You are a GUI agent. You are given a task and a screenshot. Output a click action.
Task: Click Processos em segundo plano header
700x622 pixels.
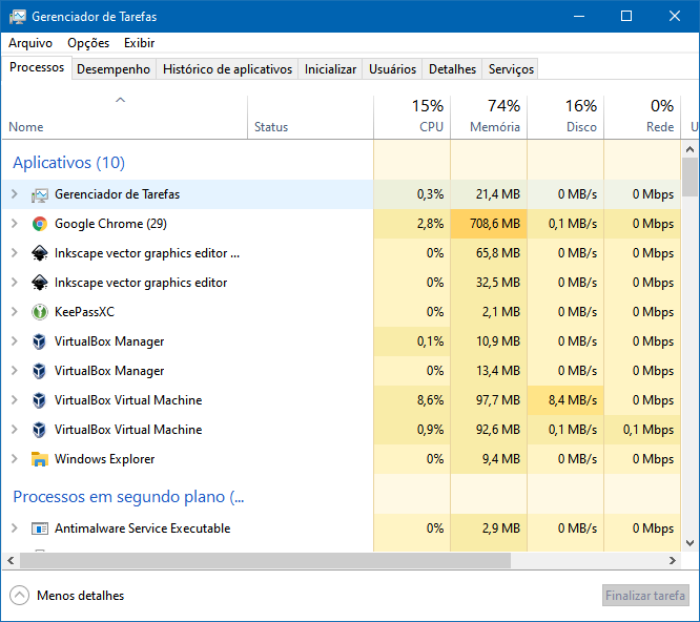point(129,497)
